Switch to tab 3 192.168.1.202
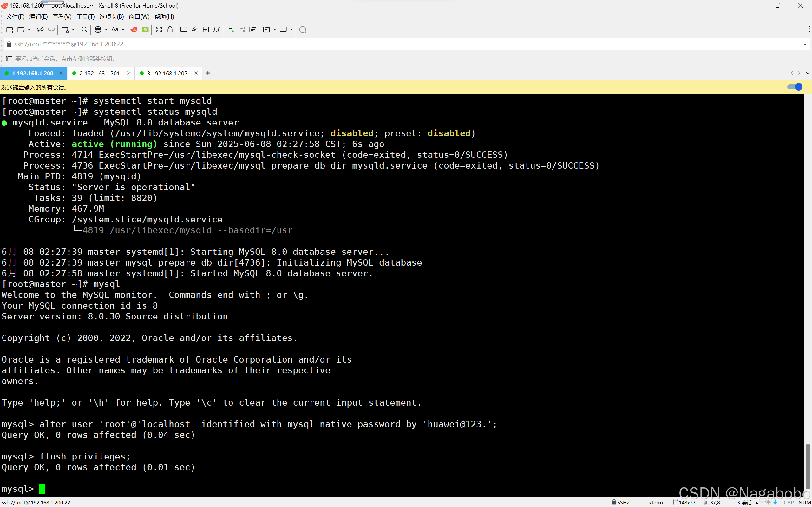 pos(168,73)
